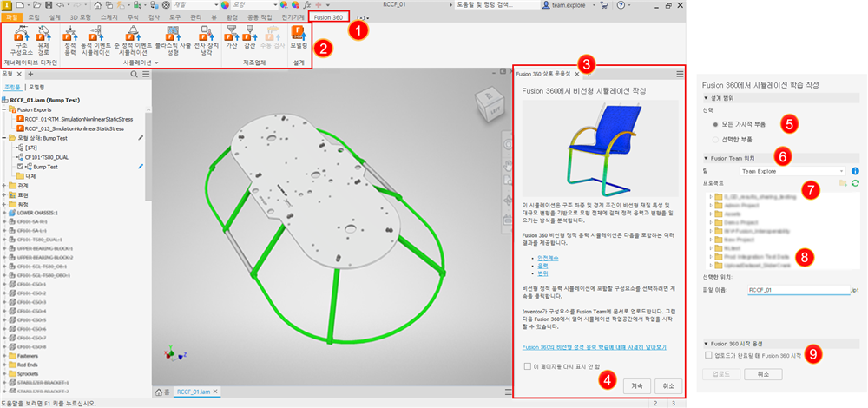This screenshot has width=868, height=408.
Task: Enable 업로드가 완료될 때 Fusion 360 시작 checkbox
Action: pyautogui.click(x=708, y=355)
